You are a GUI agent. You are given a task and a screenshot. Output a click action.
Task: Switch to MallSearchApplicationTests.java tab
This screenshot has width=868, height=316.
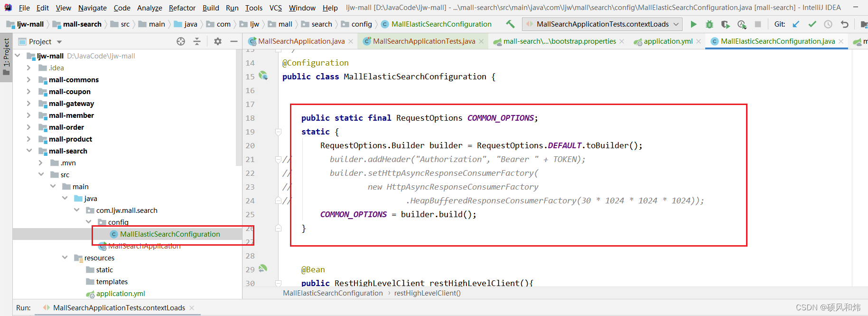point(424,41)
